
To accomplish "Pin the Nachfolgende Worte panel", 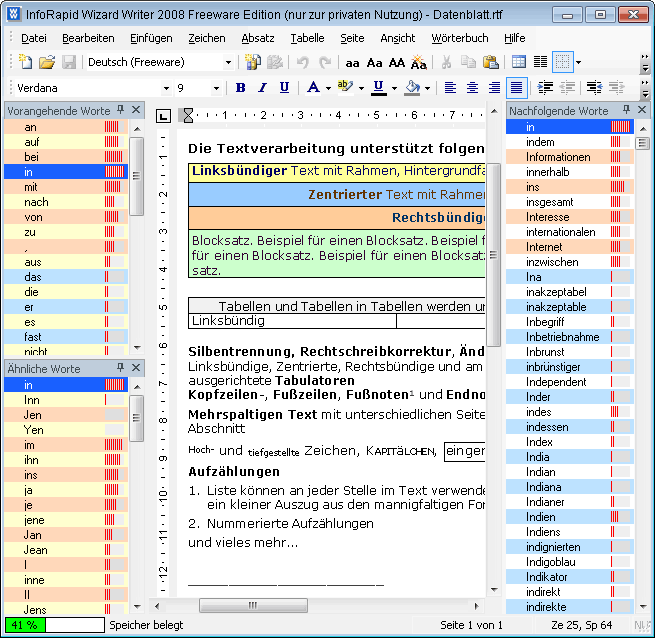I will pyautogui.click(x=626, y=110).
